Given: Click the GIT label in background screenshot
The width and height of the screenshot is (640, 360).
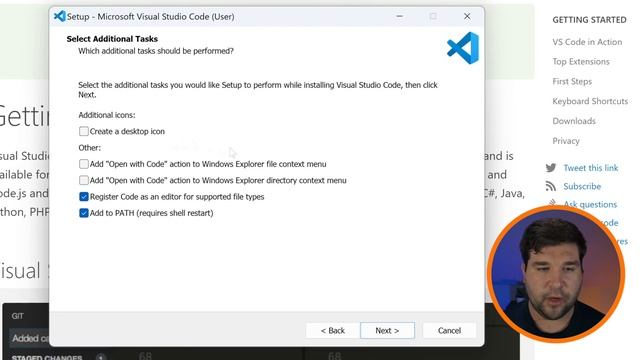Looking at the screenshot, I should click(18, 316).
